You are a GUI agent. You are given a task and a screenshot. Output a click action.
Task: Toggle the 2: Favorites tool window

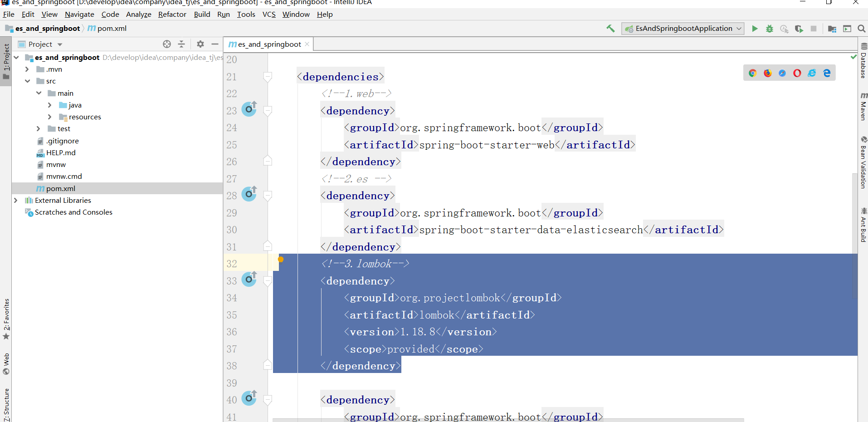coord(6,319)
